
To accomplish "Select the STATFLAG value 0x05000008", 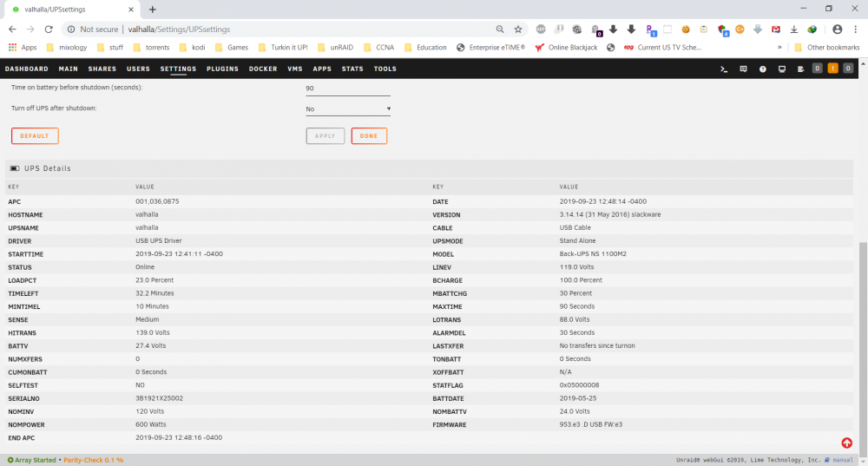I will 579,385.
